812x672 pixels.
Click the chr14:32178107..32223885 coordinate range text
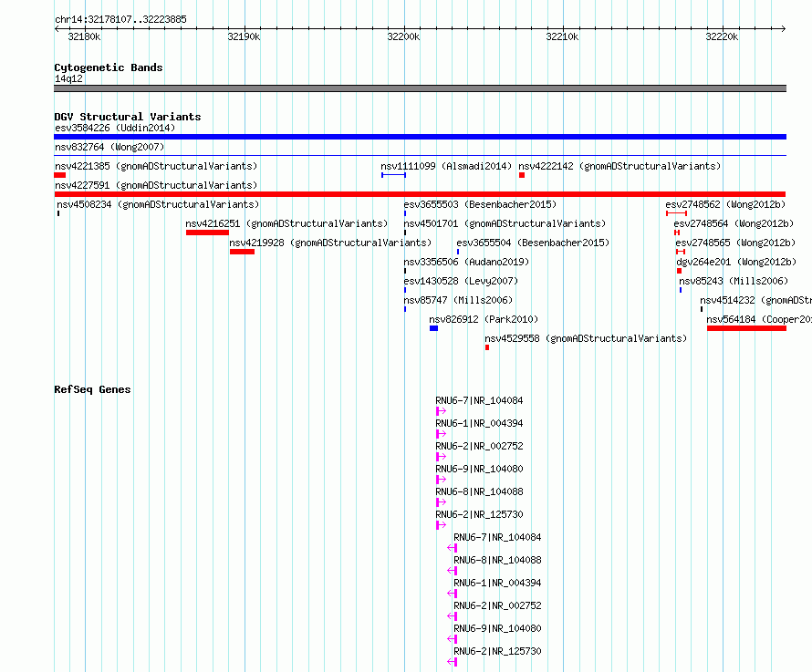tap(120, 19)
